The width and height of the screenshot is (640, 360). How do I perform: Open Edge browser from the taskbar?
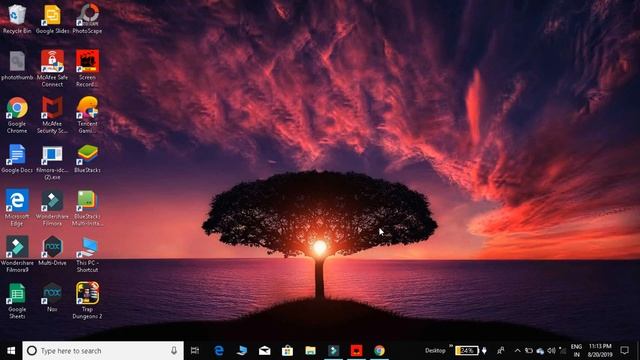[219, 351]
